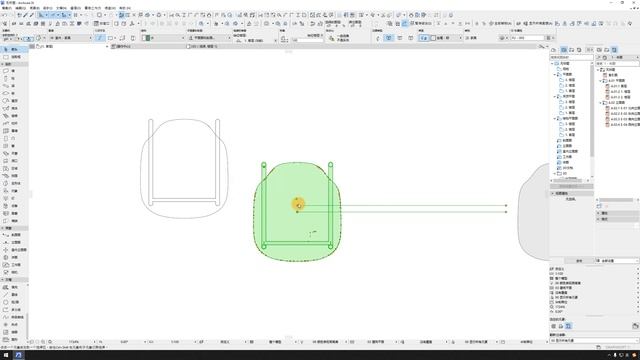Click the Inject Parameters syringe icon
The height and width of the screenshot is (360, 640).
point(32,15)
